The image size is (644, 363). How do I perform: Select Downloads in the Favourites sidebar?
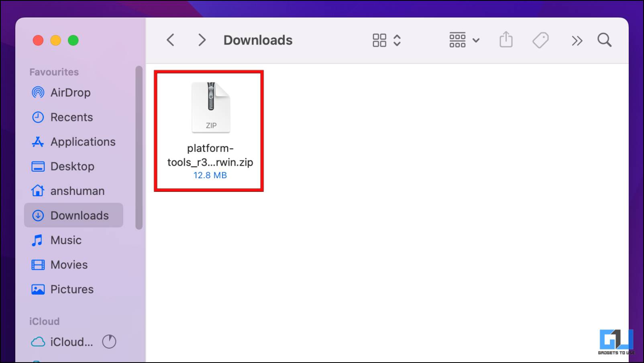79,215
